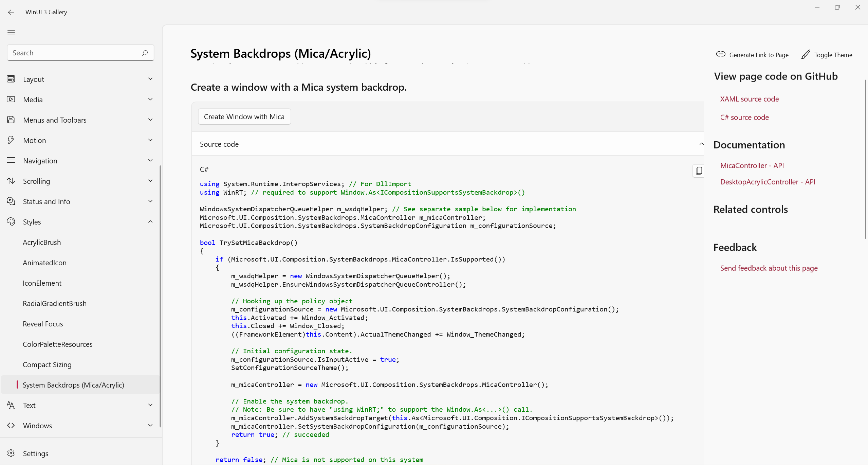Screen dimensions: 868x465
Task: Click the Layout category icon
Action: pyautogui.click(x=11, y=79)
